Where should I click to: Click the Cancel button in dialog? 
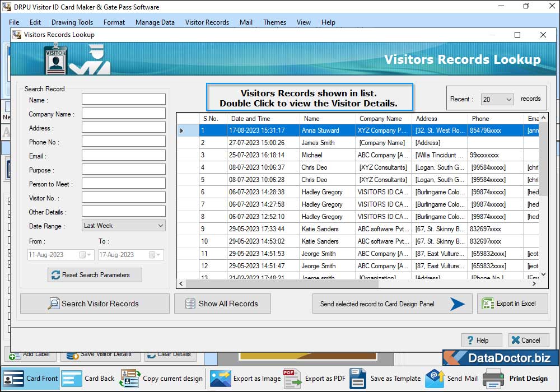coord(528,340)
